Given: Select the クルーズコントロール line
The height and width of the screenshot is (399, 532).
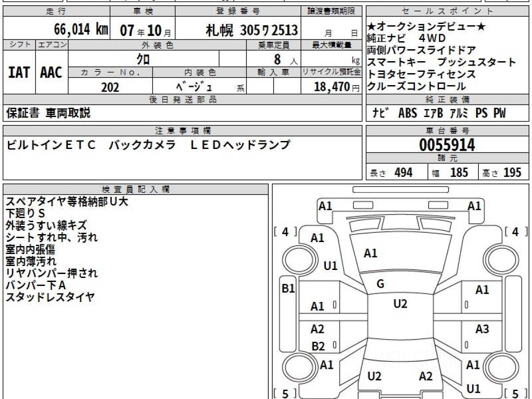Looking at the screenshot, I should tap(417, 86).
